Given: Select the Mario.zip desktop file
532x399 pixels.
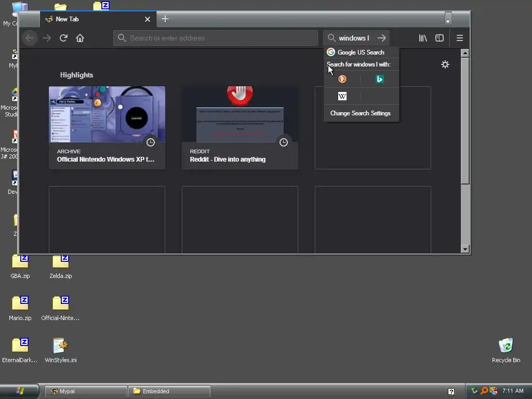Looking at the screenshot, I should pos(20,309).
